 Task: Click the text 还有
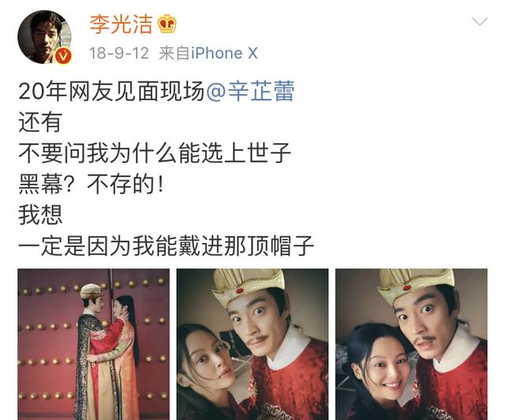click(x=40, y=122)
